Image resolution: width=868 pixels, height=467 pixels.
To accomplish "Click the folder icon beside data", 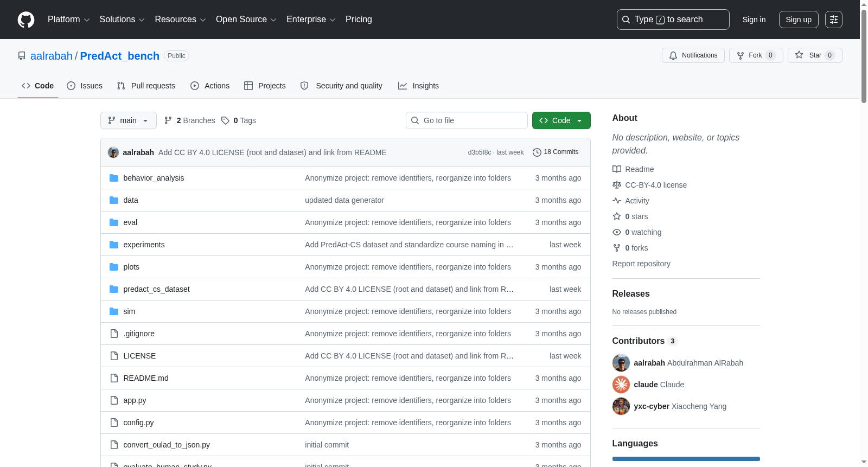I will [114, 200].
